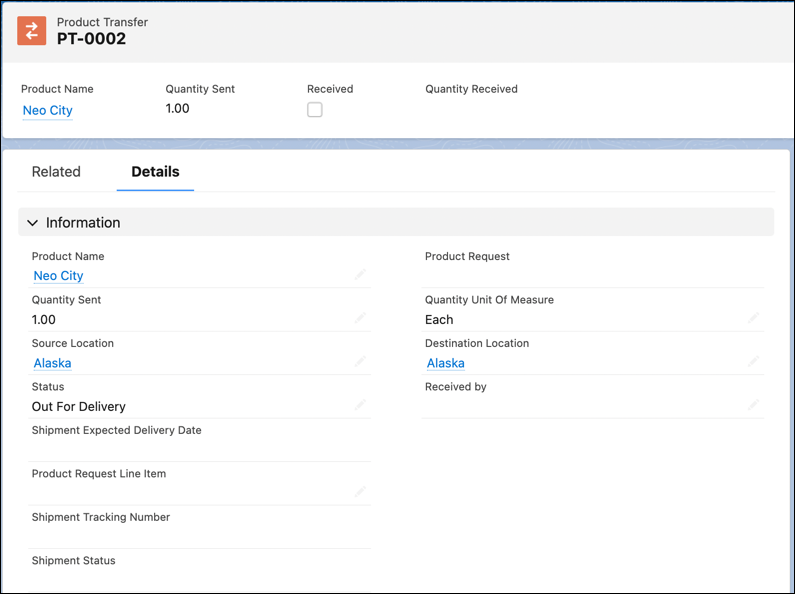
Task: Click the Each unit of measure value
Action: [x=439, y=320]
